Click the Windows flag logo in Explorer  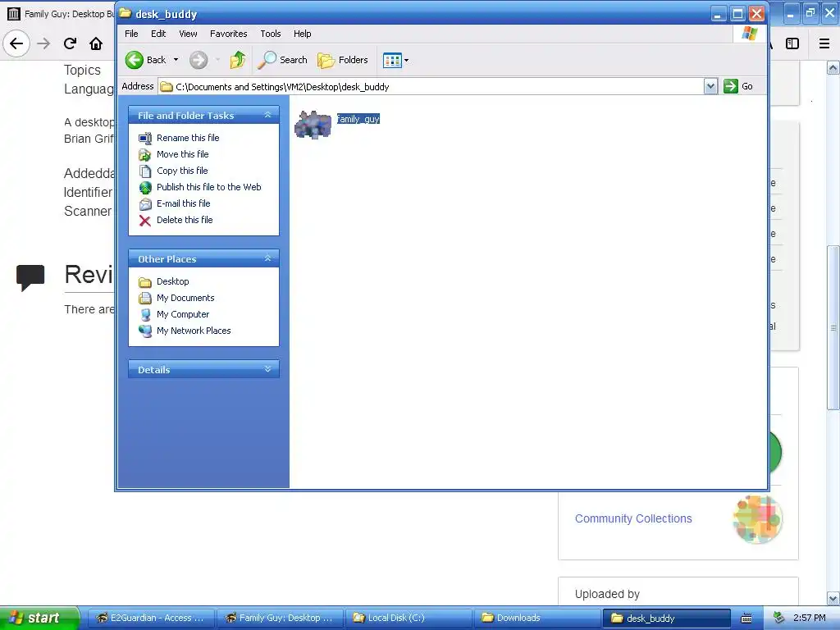coord(750,34)
